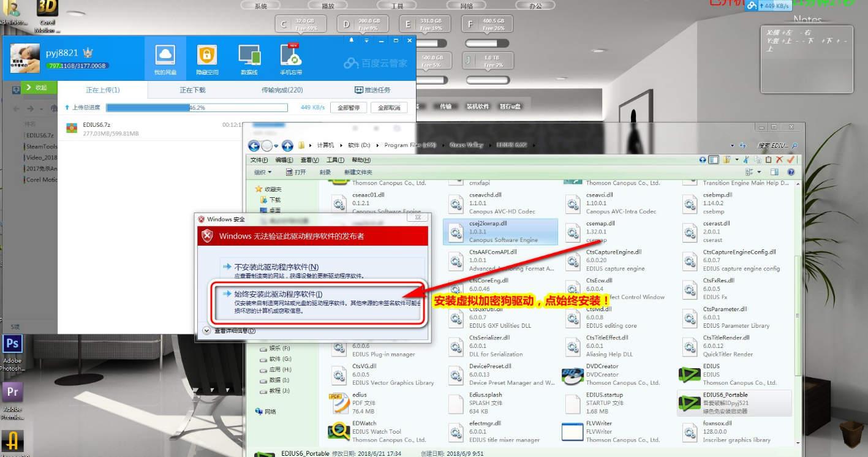This screenshot has height=457, width=868.
Task: Open 工具(T) menu in Explorer
Action: [335, 160]
